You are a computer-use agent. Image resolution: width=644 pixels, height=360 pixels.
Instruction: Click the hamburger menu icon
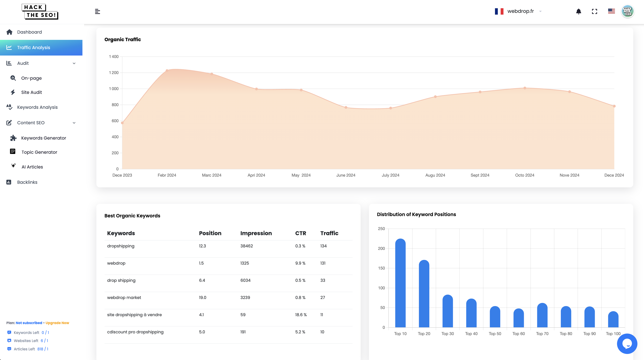click(97, 11)
